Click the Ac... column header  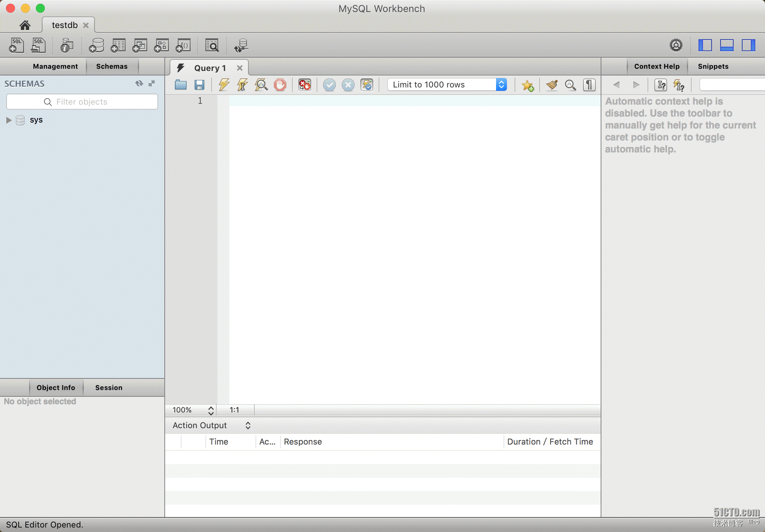tap(268, 442)
